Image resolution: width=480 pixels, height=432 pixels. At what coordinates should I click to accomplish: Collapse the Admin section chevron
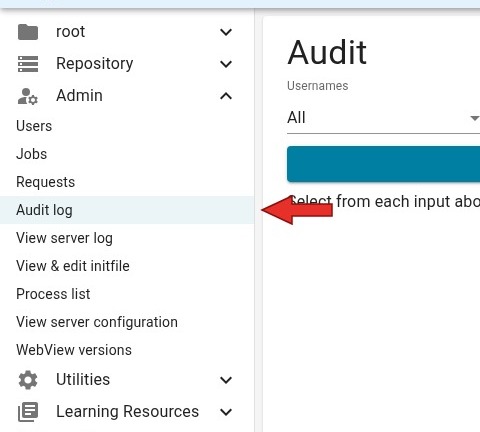click(226, 96)
